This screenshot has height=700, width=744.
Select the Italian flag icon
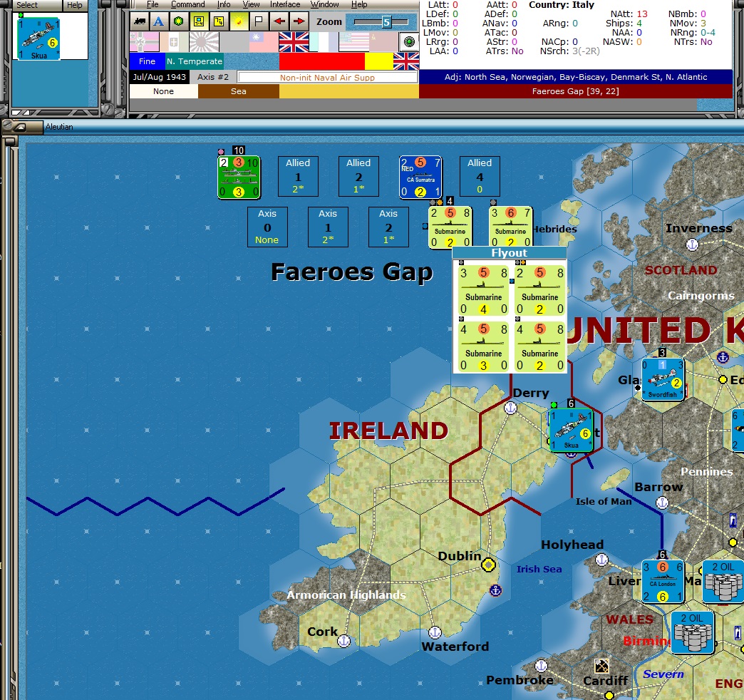click(174, 42)
